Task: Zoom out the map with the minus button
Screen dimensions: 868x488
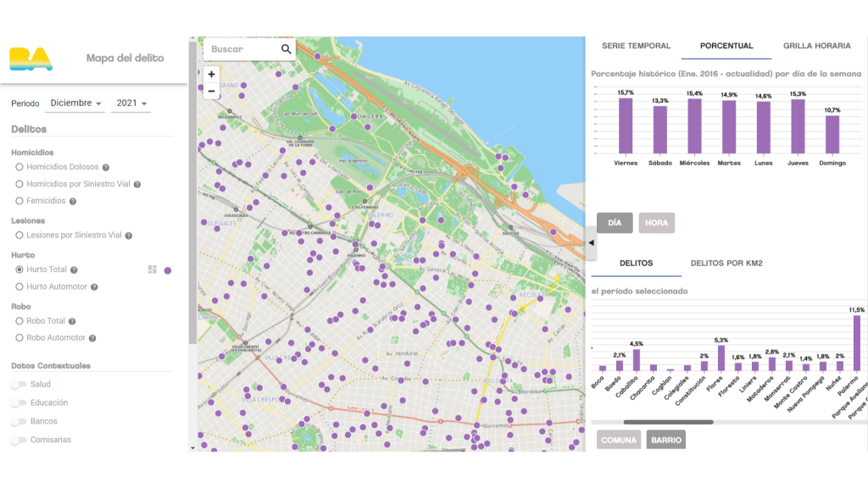Action: [211, 91]
